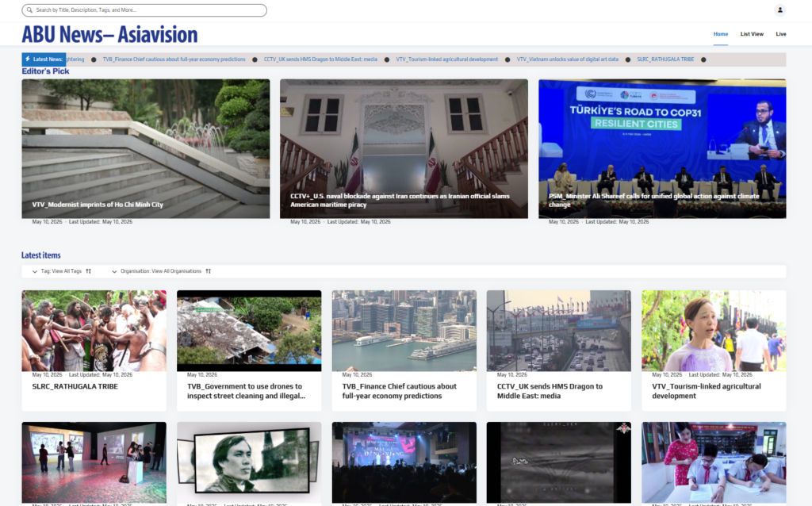812x506 pixels.
Task: Focus the search by title input field
Action: point(144,10)
